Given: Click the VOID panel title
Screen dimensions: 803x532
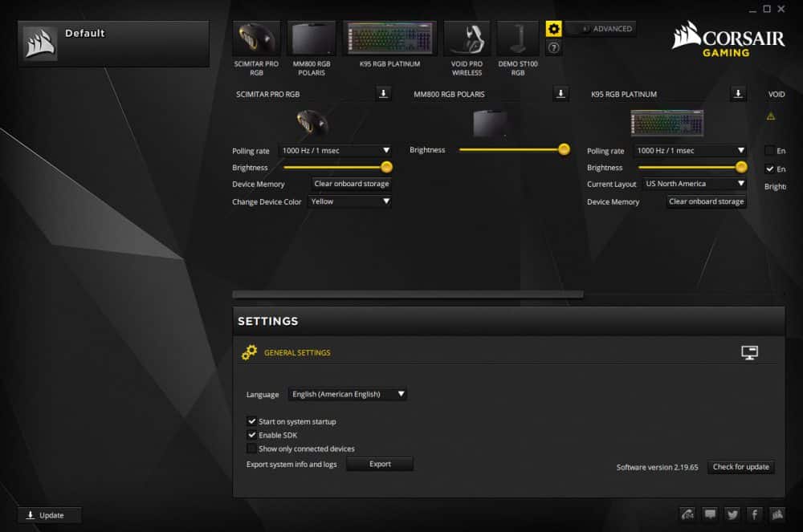Looking at the screenshot, I should [777, 94].
